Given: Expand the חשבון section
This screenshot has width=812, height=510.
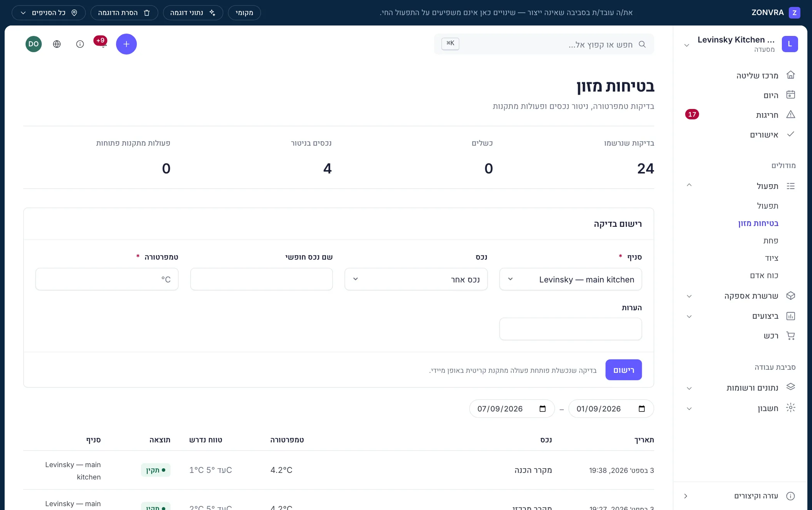Looking at the screenshot, I should tap(689, 408).
